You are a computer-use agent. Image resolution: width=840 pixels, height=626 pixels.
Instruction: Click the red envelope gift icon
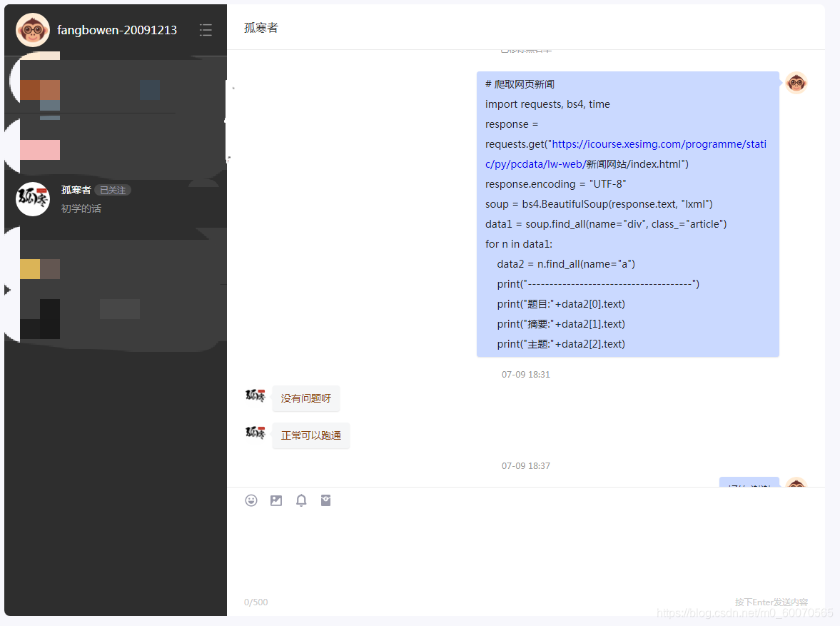[325, 500]
